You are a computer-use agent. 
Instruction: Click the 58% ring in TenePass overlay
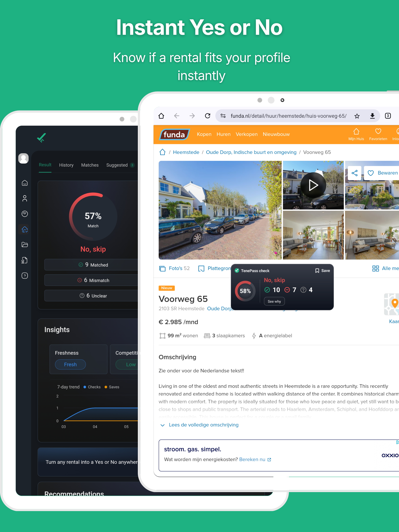[245, 291]
